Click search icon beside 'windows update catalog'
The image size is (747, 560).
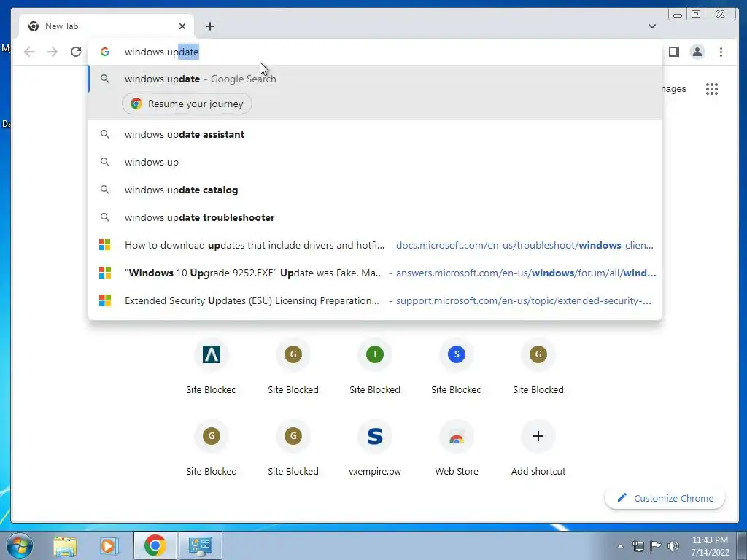click(105, 190)
